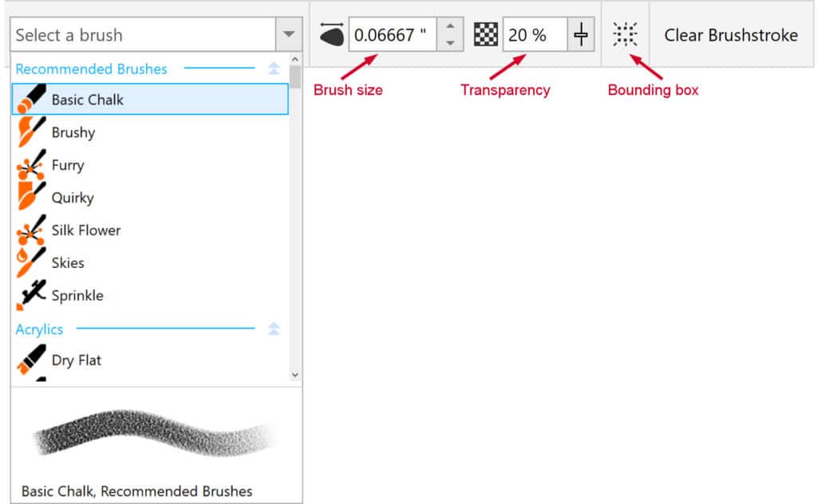This screenshot has height=504, width=817.
Task: Choose the Dry Flat acrylic brush
Action: 77,360
